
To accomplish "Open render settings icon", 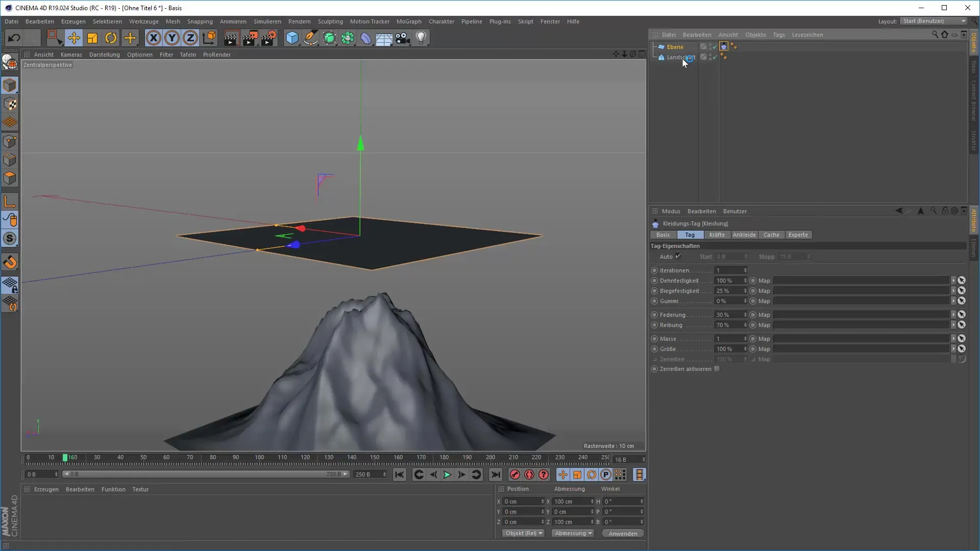I will (x=269, y=38).
